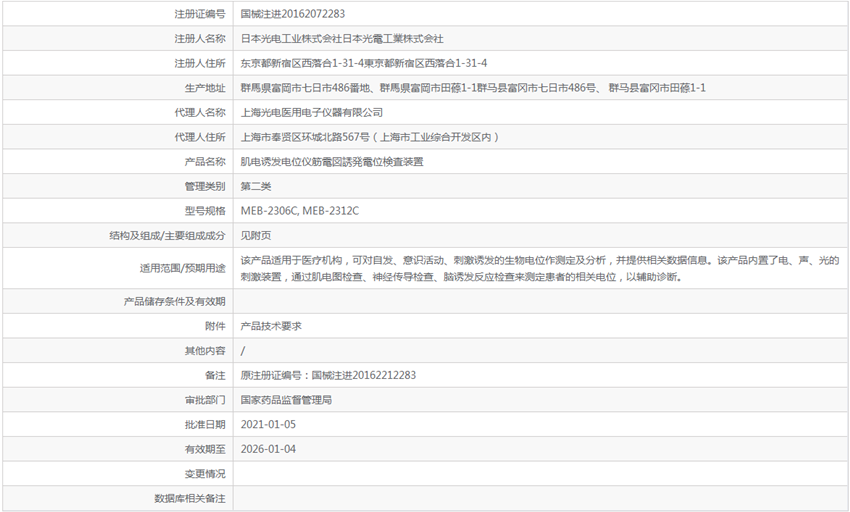Click remark 原注册证编号：国械注进20162212283
Image resolution: width=850 pixels, height=512 pixels.
tap(329, 375)
